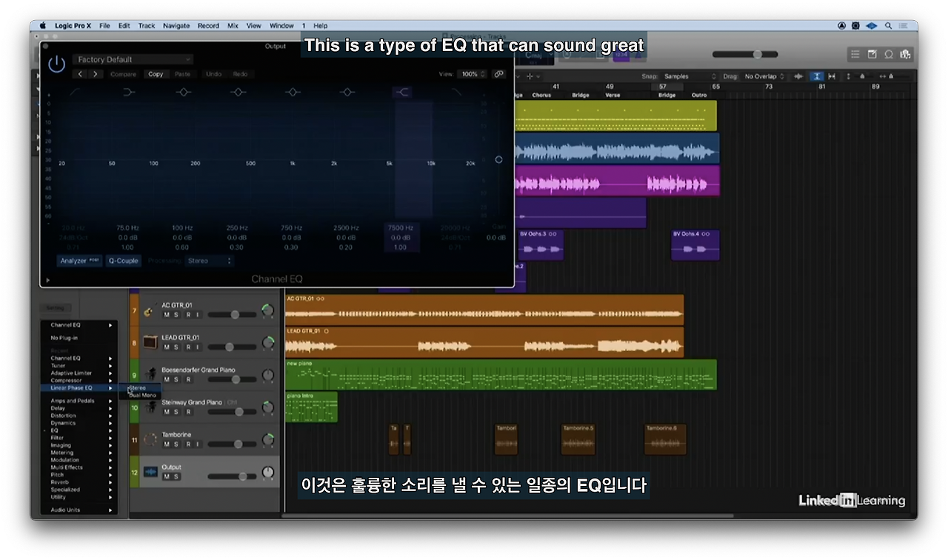Image resolution: width=948 pixels, height=560 pixels.
Task: Click the Tamborine track icon
Action: [150, 439]
